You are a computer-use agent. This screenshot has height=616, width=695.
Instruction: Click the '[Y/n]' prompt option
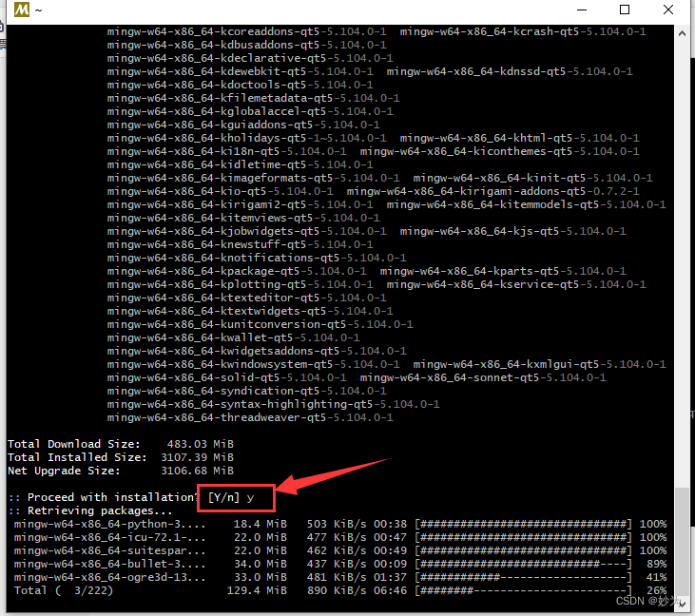click(223, 497)
